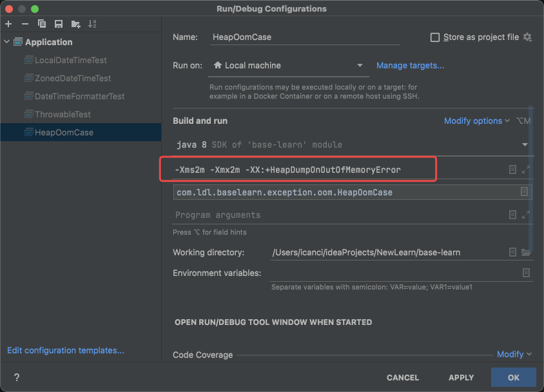Expand the VM options field editor
The width and height of the screenshot is (544, 392).
pos(525,170)
